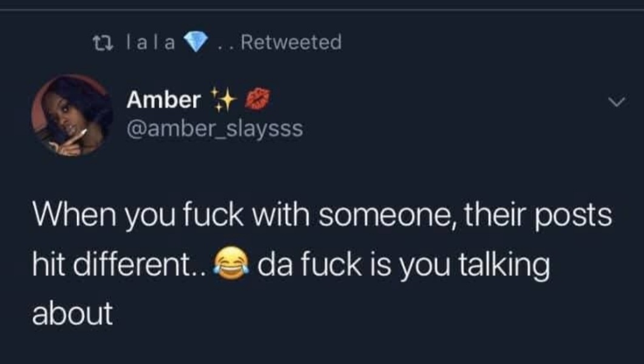Open the tweet options chevron
This screenshot has width=644, height=364.
[617, 101]
